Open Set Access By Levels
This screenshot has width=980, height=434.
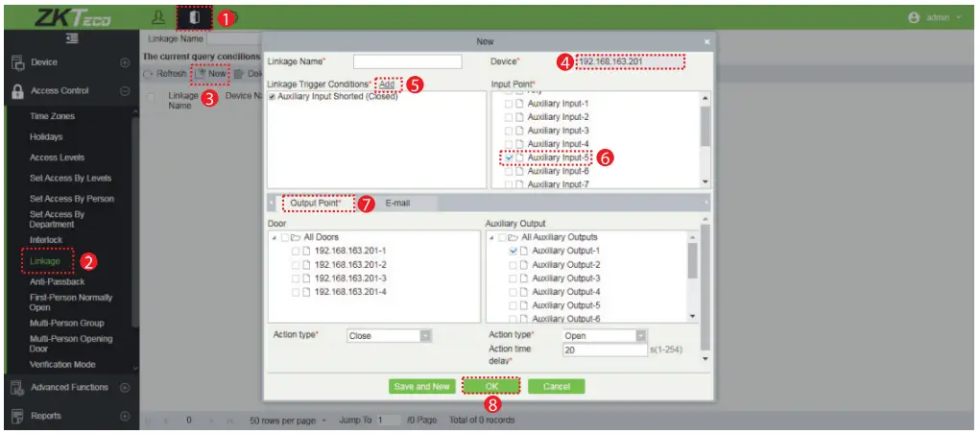70,179
